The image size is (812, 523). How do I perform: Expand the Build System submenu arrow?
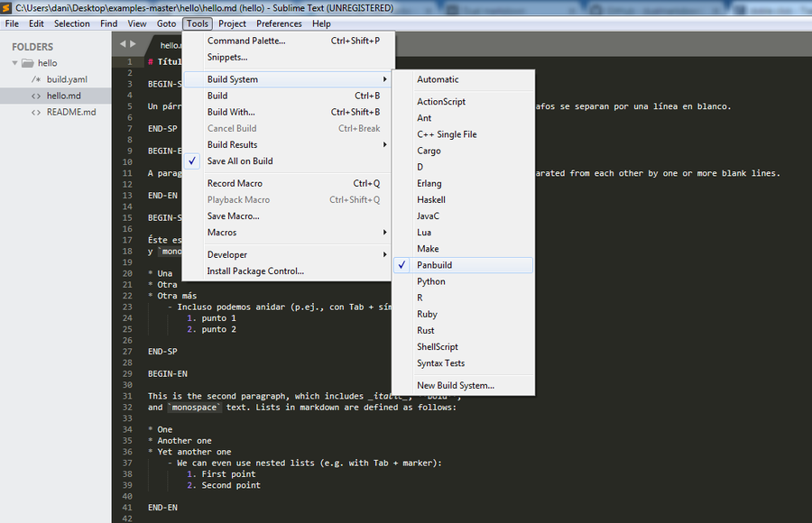(384, 79)
